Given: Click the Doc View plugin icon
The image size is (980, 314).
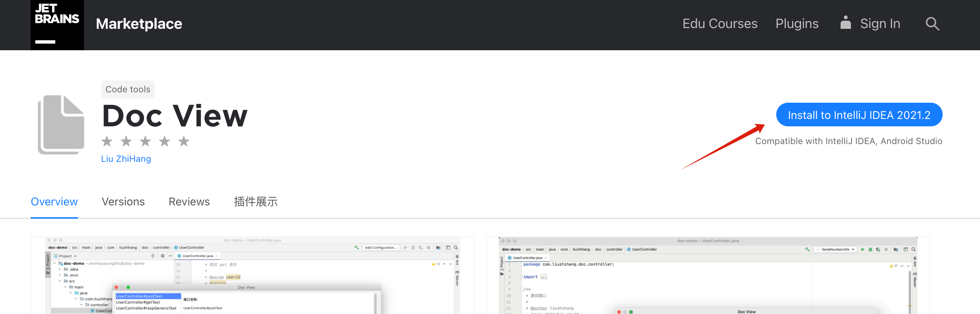Looking at the screenshot, I should (61, 125).
